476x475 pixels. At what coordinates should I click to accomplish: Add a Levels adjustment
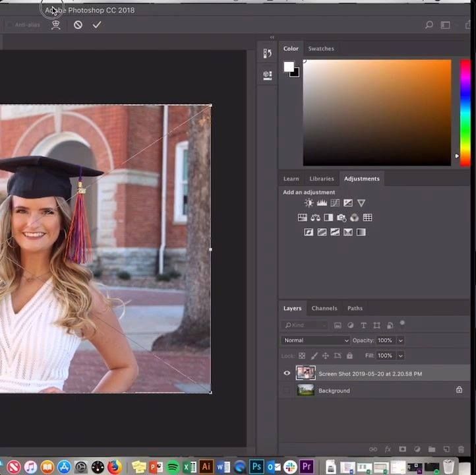point(322,203)
